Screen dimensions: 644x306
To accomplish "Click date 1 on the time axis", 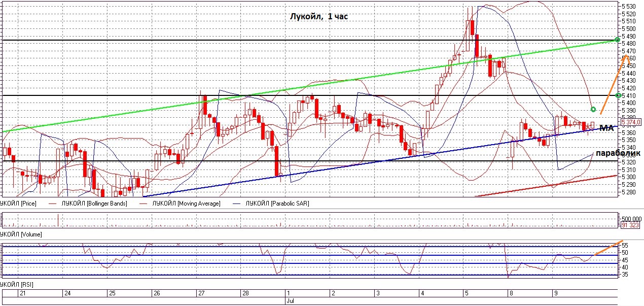I will (x=289, y=293).
